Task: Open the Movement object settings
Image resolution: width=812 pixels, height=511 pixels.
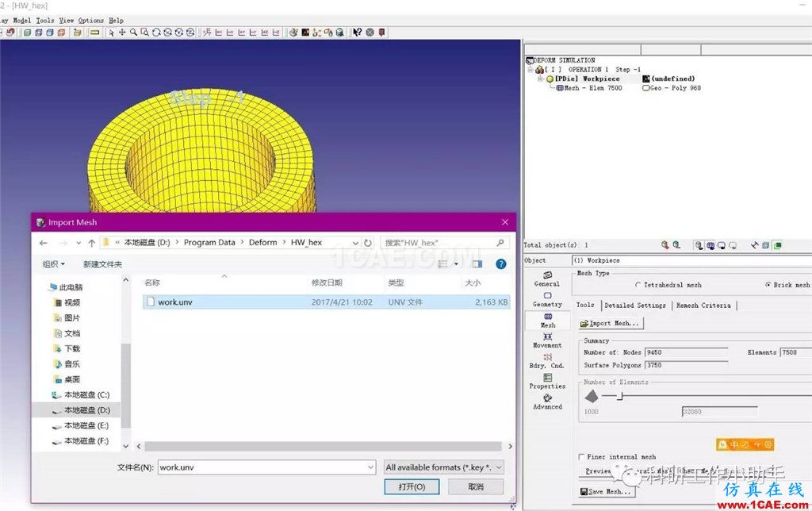Action: click(x=547, y=340)
